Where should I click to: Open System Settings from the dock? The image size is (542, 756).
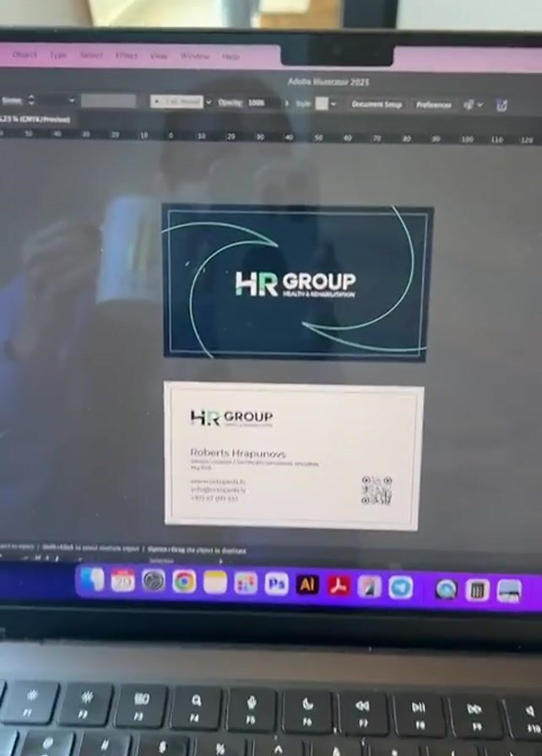point(154,580)
